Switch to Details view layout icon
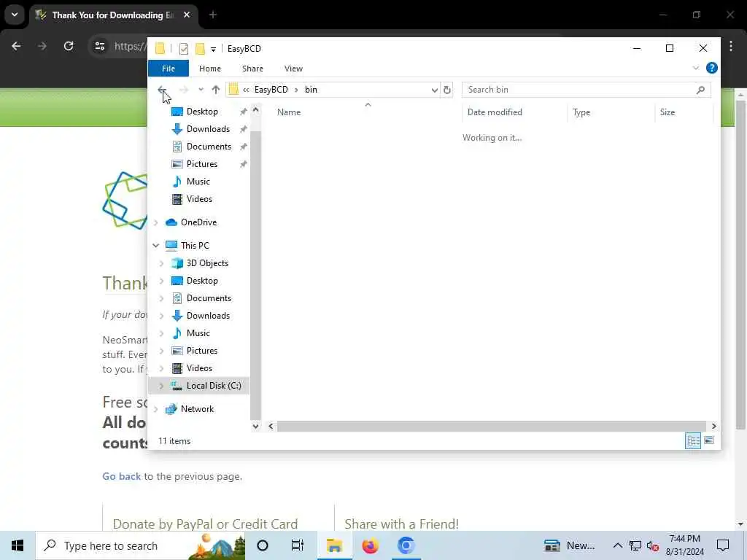The height and width of the screenshot is (560, 747). (x=693, y=441)
